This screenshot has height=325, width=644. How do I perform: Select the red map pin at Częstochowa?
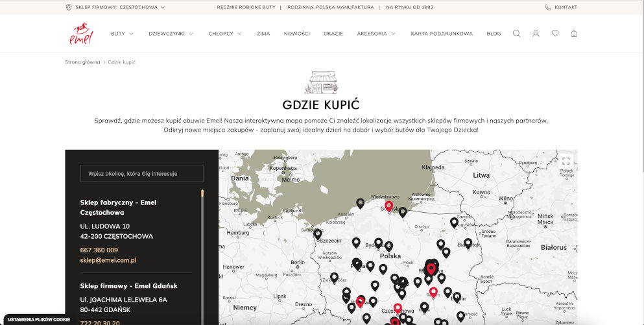click(x=398, y=308)
